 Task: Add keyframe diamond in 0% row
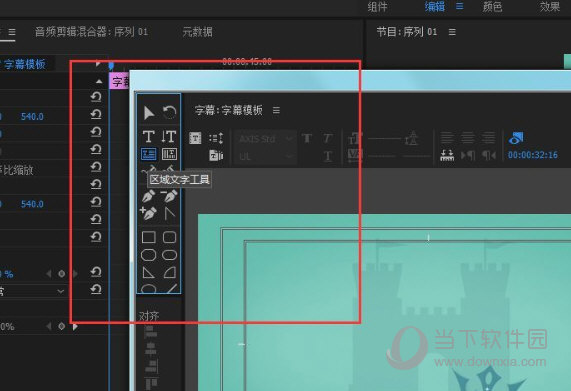click(x=62, y=326)
